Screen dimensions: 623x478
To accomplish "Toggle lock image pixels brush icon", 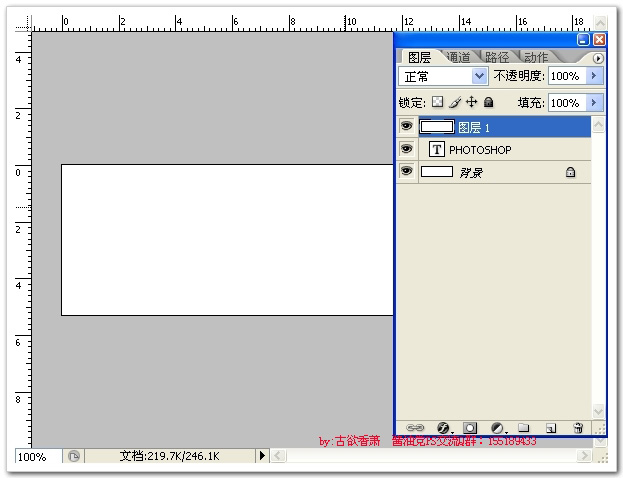I will click(x=455, y=102).
